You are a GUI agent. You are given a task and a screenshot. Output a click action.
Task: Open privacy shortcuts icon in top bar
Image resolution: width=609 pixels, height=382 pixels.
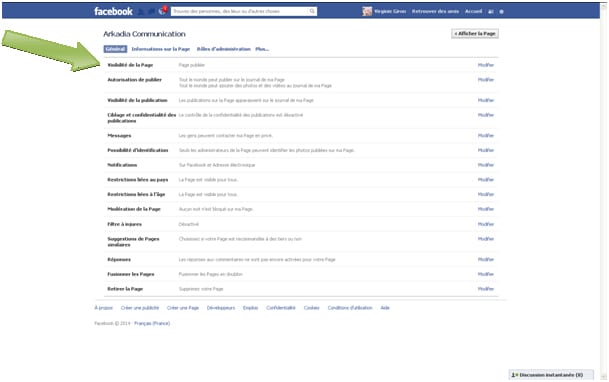pyautogui.click(x=491, y=12)
